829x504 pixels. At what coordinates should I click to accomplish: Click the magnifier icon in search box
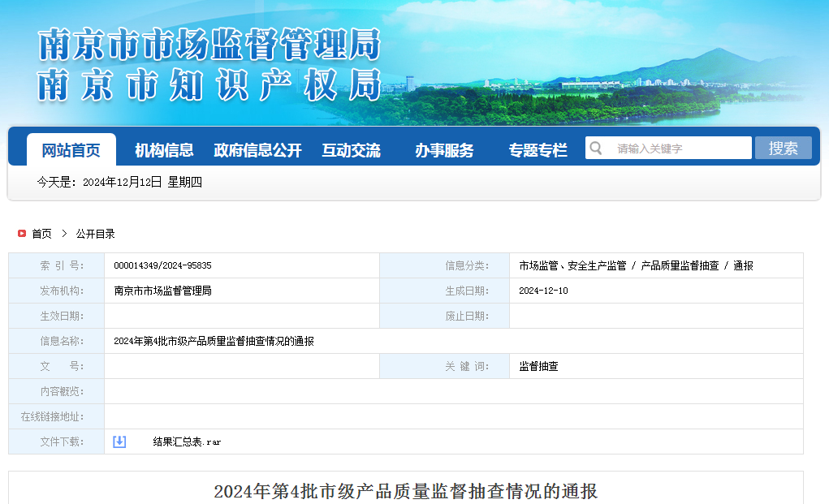coord(597,149)
